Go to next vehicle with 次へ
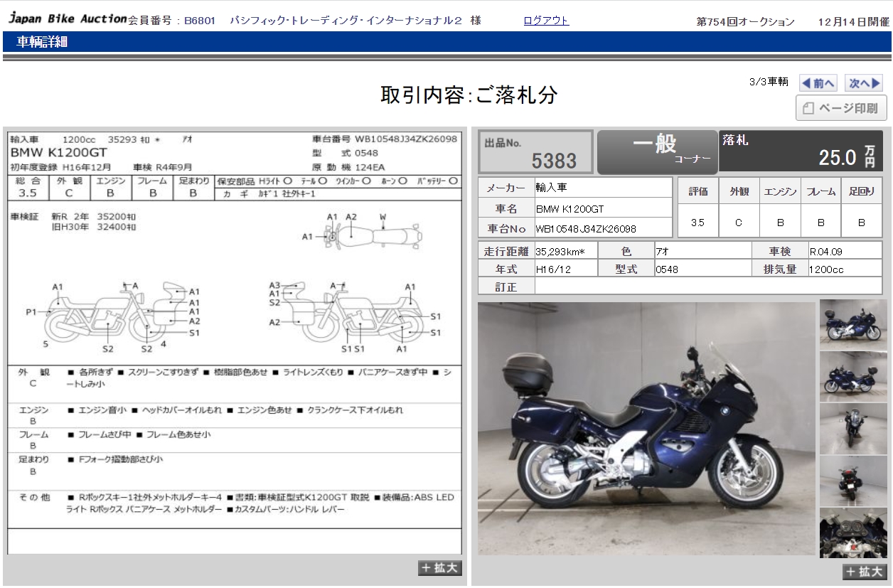Image resolution: width=893 pixels, height=588 pixels. [864, 83]
